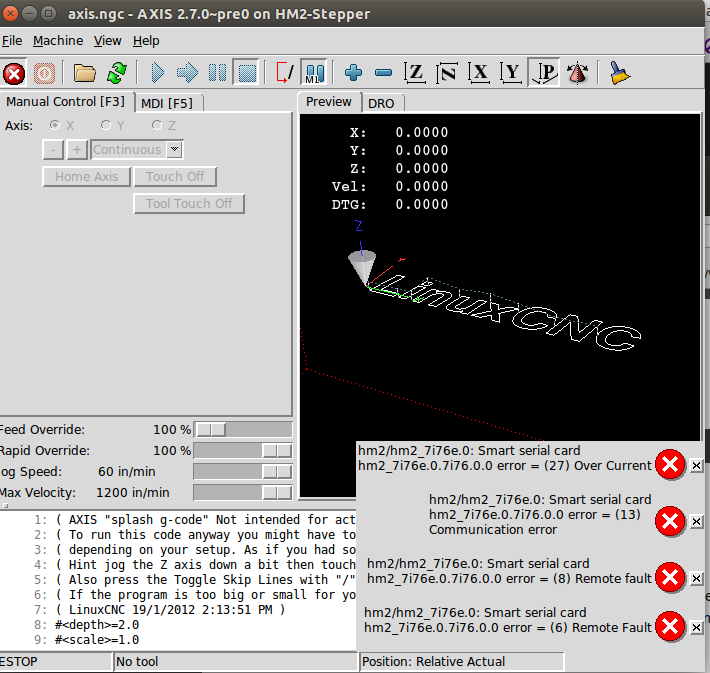Zoom out with the minus icon
Screen dimensions: 710x673
tap(383, 73)
